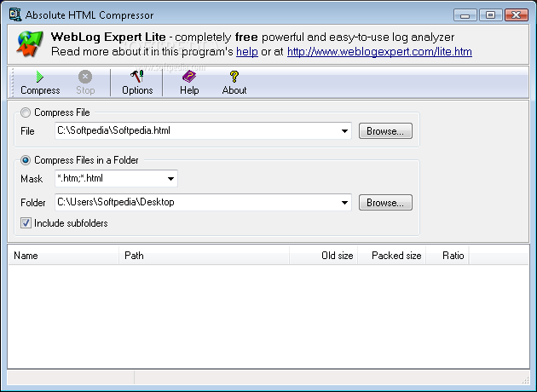
Task: Open the help link in the banner
Action: point(247,52)
